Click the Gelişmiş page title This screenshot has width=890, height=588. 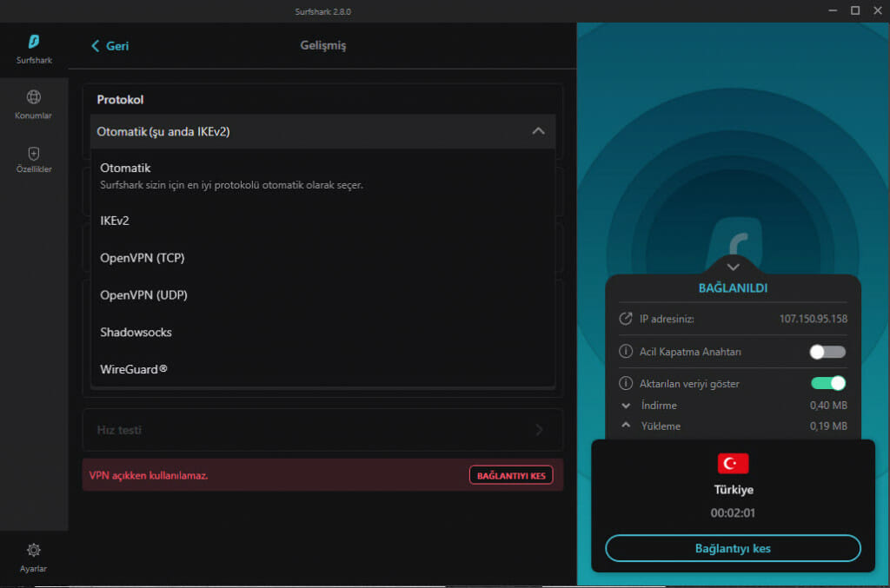coord(323,45)
